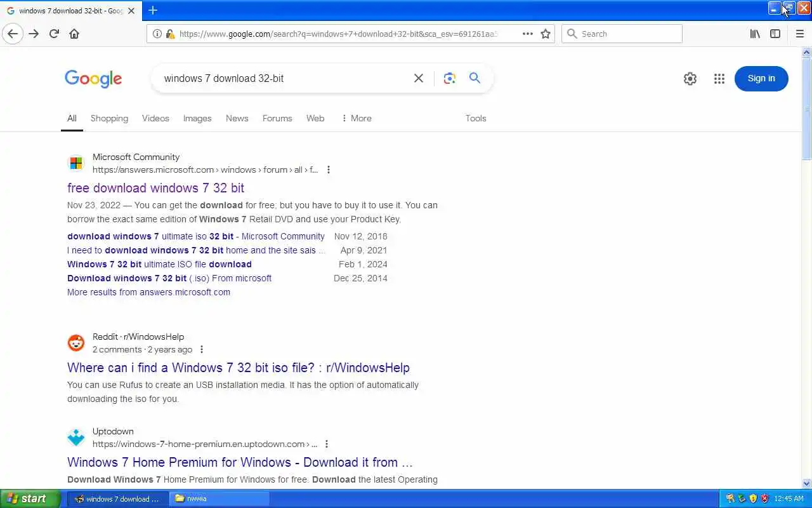Expand the More search filters
Viewport: 812px width, 508px height.
tap(357, 118)
